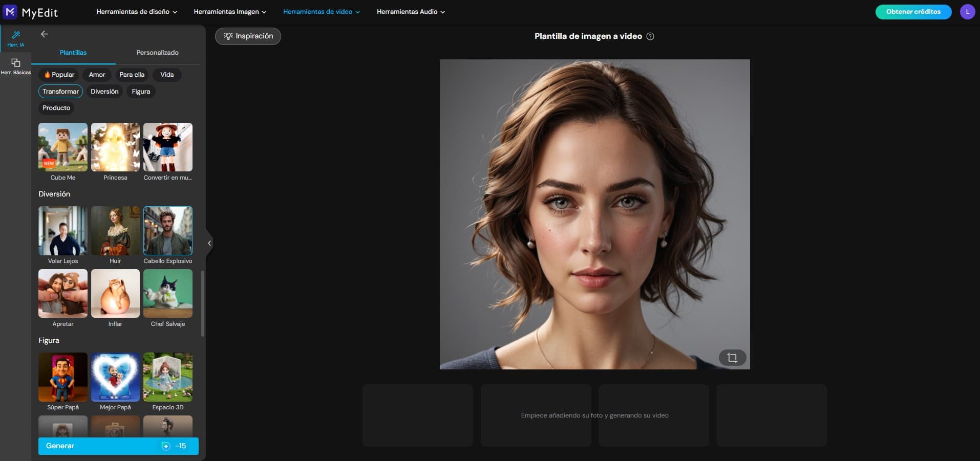The image size is (980, 461).
Task: Open help icon beside Plantilla de imagen a video
Action: coord(650,36)
